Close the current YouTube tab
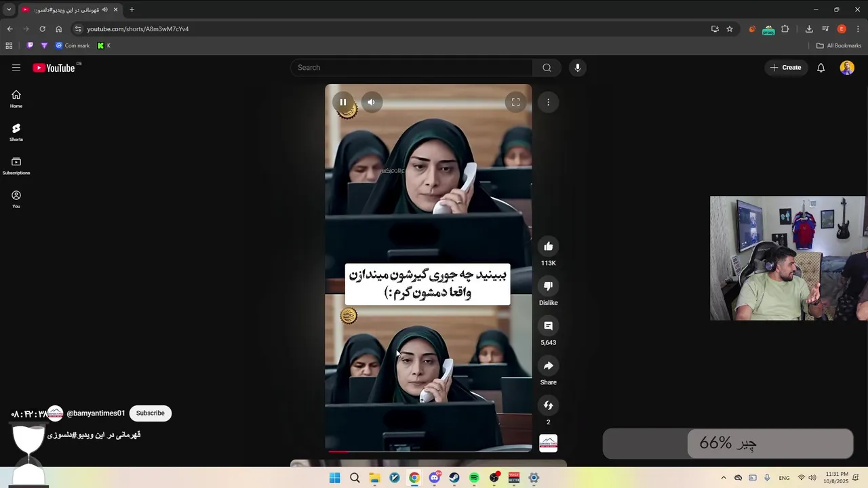Screen dimensions: 868x488 click(115, 9)
